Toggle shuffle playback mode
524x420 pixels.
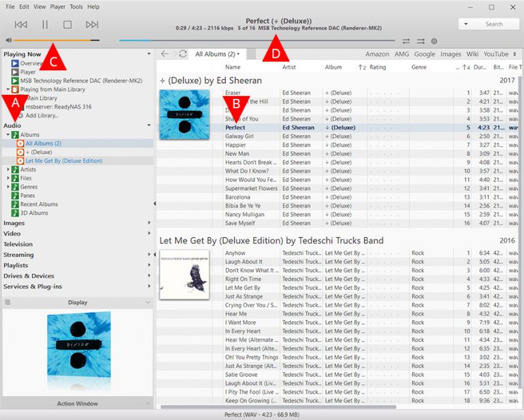click(420, 41)
